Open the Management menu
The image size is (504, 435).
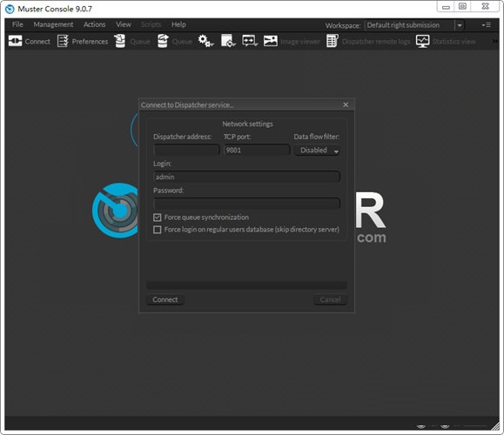tap(53, 24)
